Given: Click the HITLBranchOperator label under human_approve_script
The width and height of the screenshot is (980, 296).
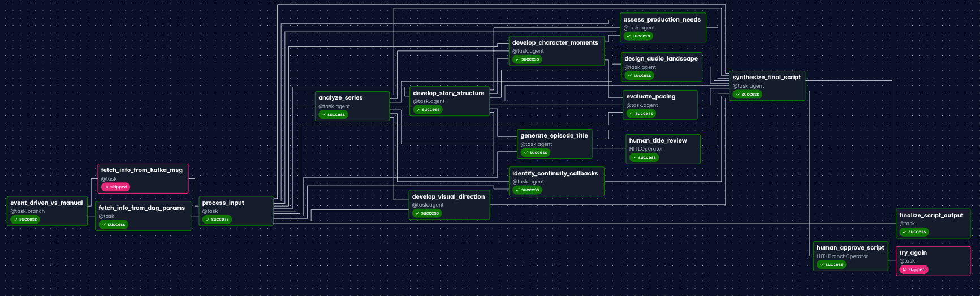Looking at the screenshot, I should 842,256.
